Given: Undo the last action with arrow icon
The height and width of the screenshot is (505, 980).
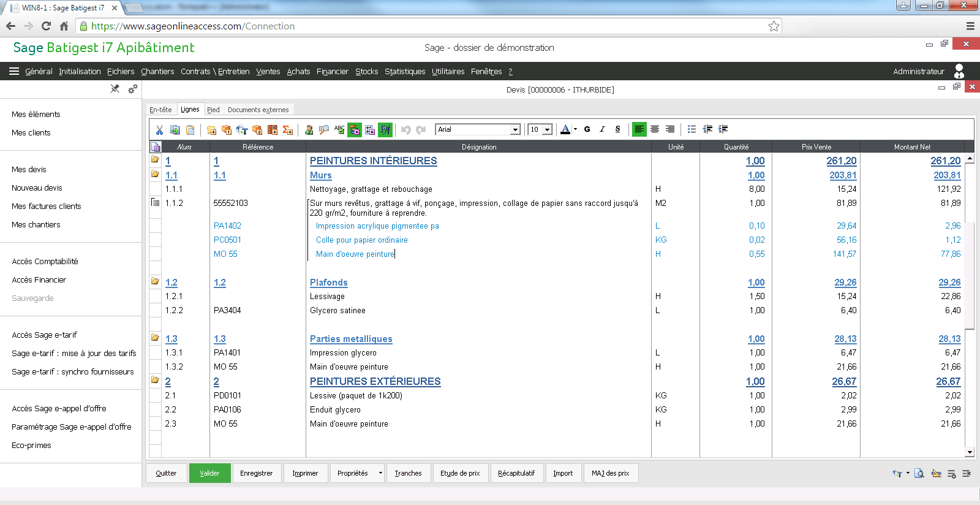Looking at the screenshot, I should click(405, 130).
